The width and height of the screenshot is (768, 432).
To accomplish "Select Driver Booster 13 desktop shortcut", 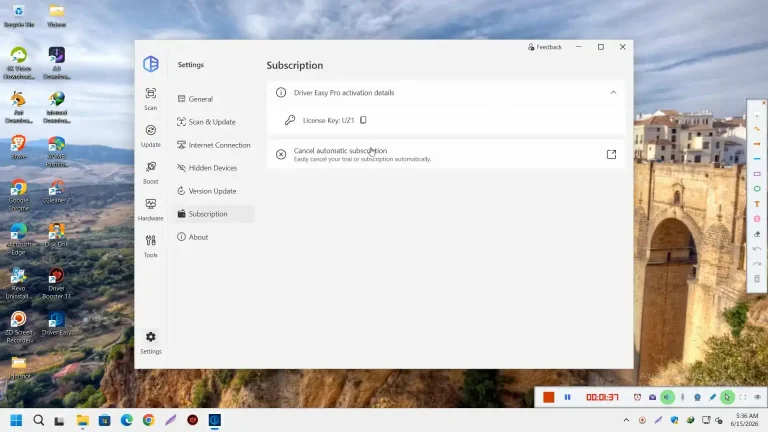I will click(56, 283).
